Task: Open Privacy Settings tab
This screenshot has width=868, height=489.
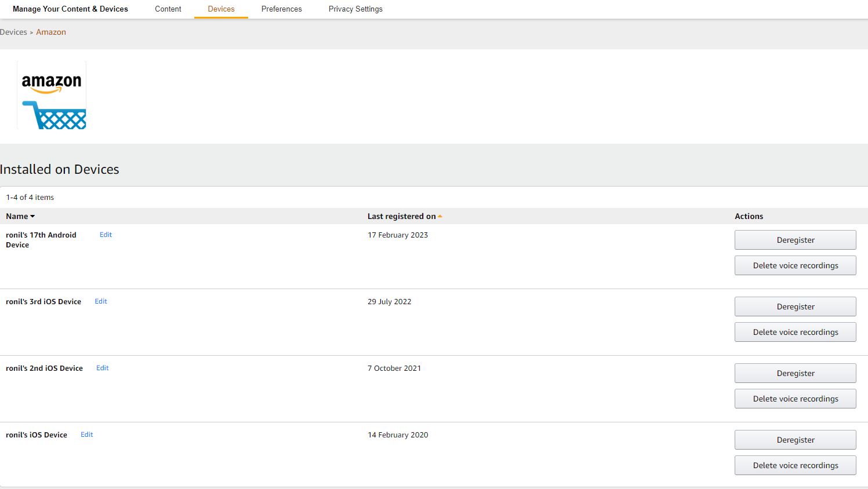Action: pyautogui.click(x=355, y=9)
